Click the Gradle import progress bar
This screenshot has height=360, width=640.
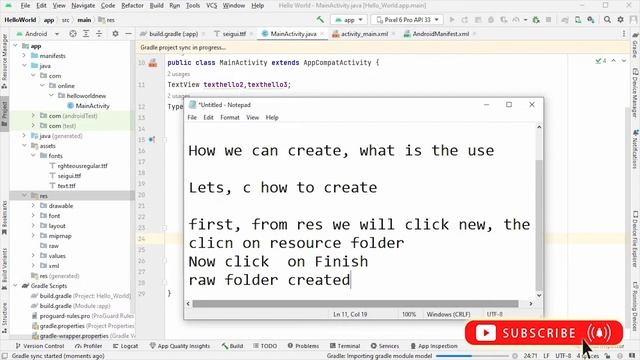tap(473, 356)
